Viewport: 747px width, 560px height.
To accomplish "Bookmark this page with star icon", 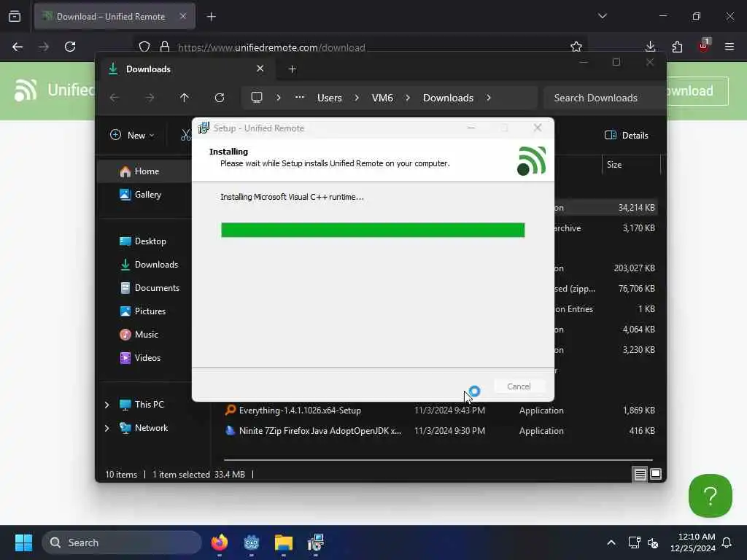I will 576,47.
